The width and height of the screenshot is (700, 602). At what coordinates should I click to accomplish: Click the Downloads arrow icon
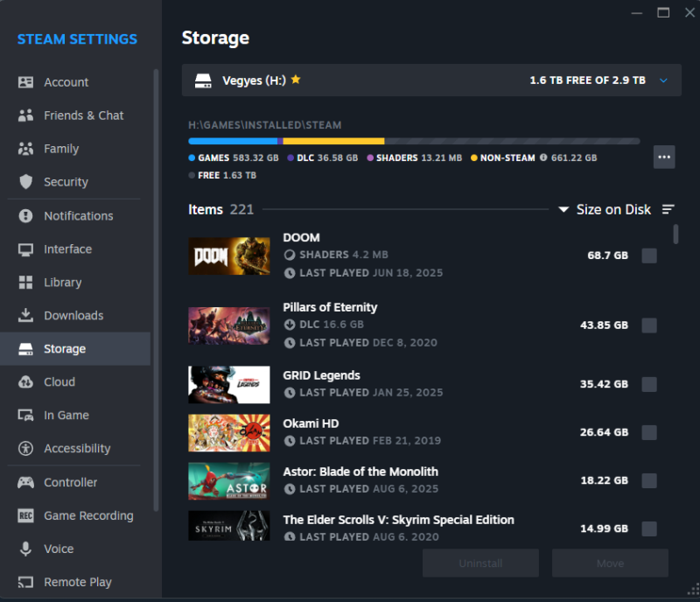pos(25,315)
